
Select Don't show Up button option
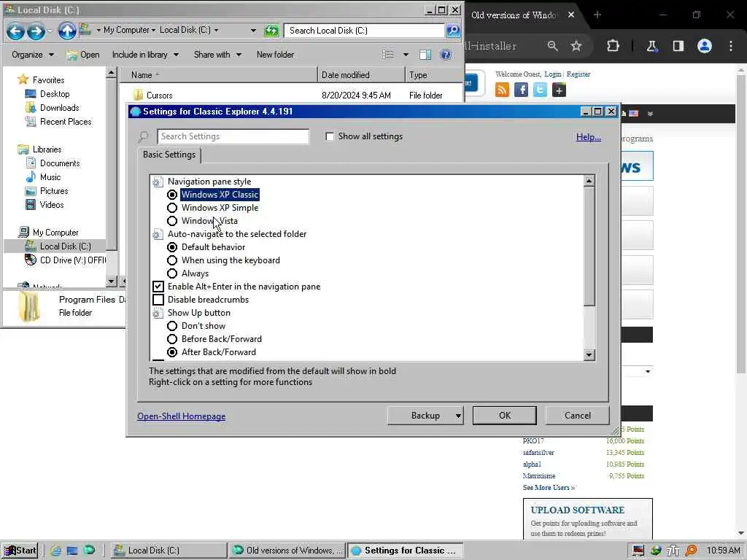pyautogui.click(x=172, y=326)
